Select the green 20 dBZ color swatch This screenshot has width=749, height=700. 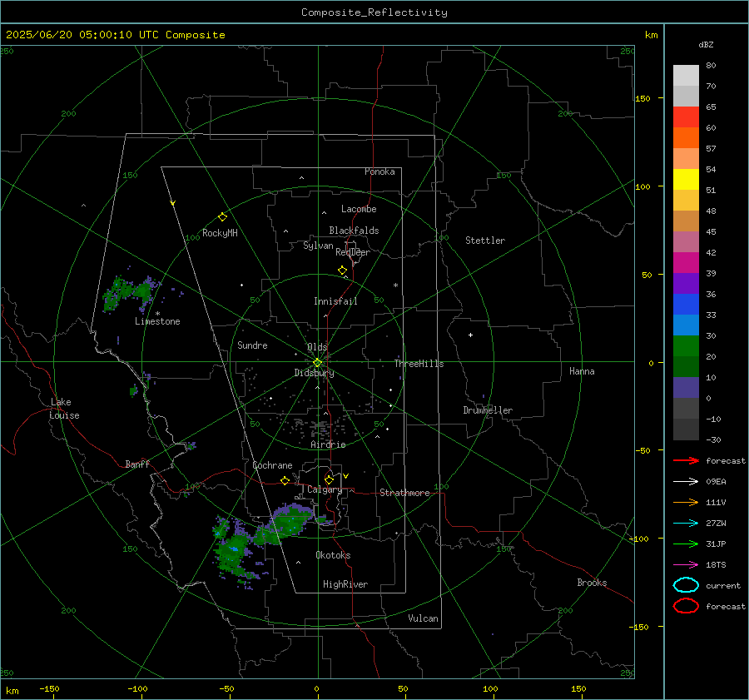click(686, 346)
